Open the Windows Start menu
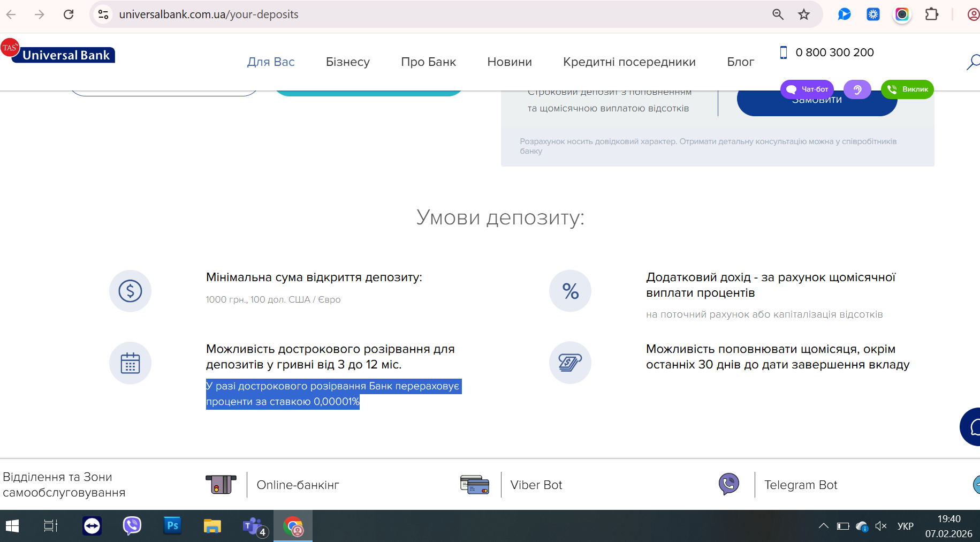 [12, 526]
